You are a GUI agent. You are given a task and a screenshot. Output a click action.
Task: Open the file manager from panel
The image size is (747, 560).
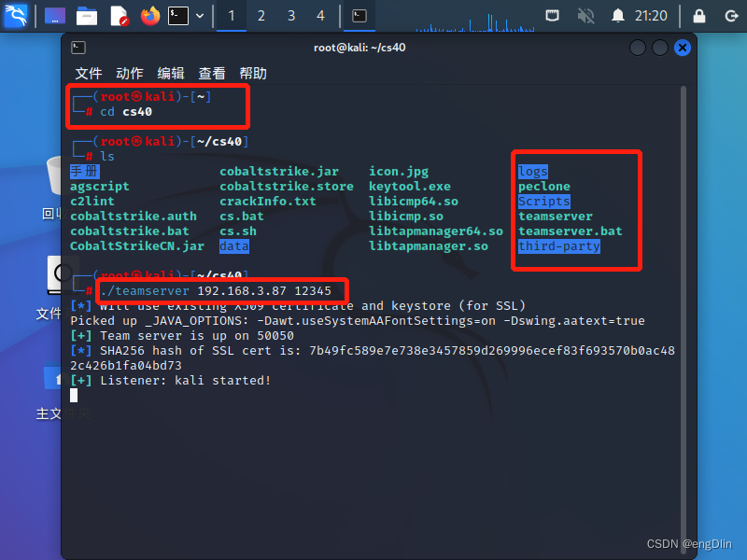click(87, 16)
